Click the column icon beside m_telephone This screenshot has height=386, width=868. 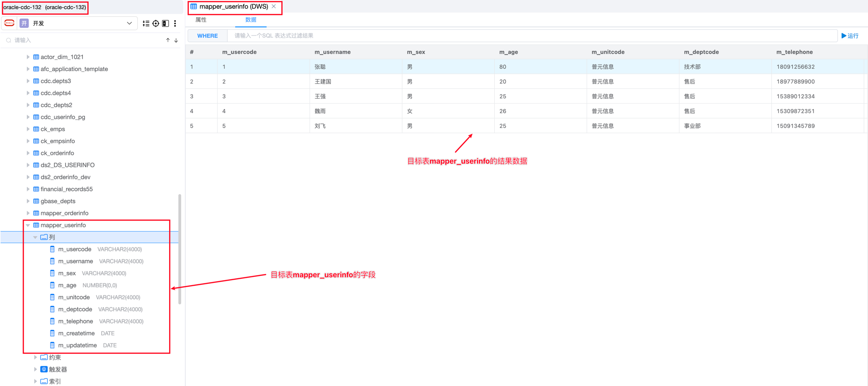tap(52, 321)
